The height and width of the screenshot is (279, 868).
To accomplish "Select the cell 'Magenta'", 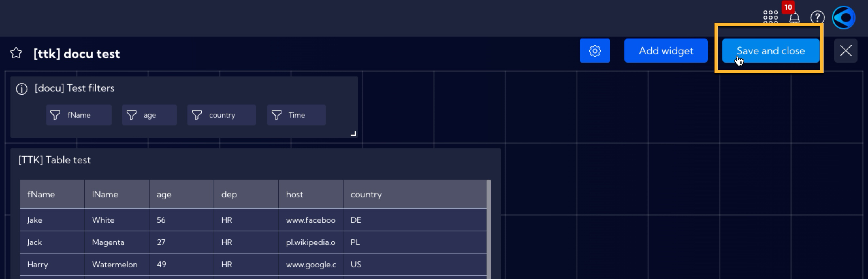I will click(117, 242).
